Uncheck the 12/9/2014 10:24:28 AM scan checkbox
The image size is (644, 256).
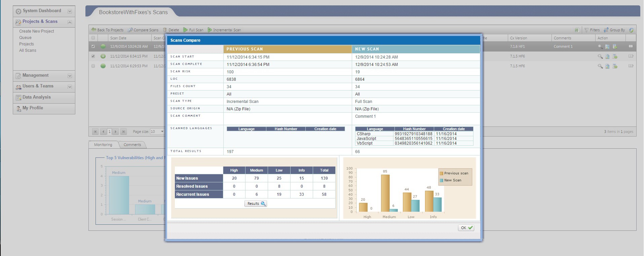[93, 46]
